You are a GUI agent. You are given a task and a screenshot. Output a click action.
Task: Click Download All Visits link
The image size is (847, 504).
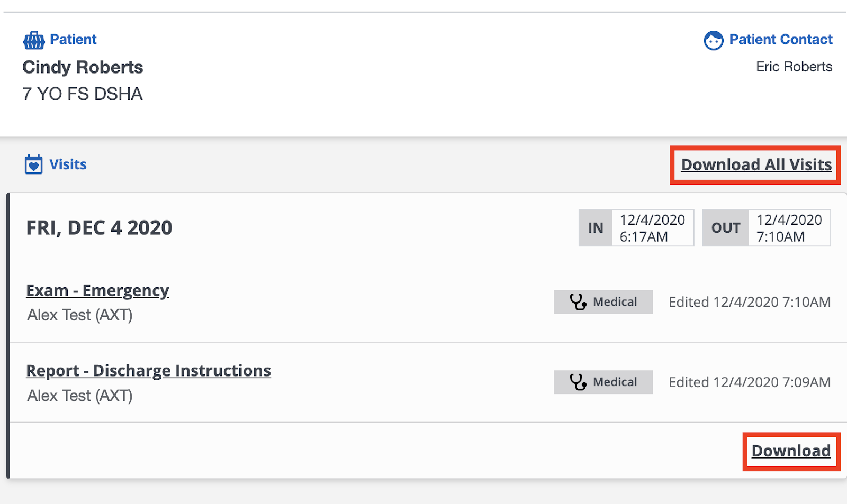[756, 165]
